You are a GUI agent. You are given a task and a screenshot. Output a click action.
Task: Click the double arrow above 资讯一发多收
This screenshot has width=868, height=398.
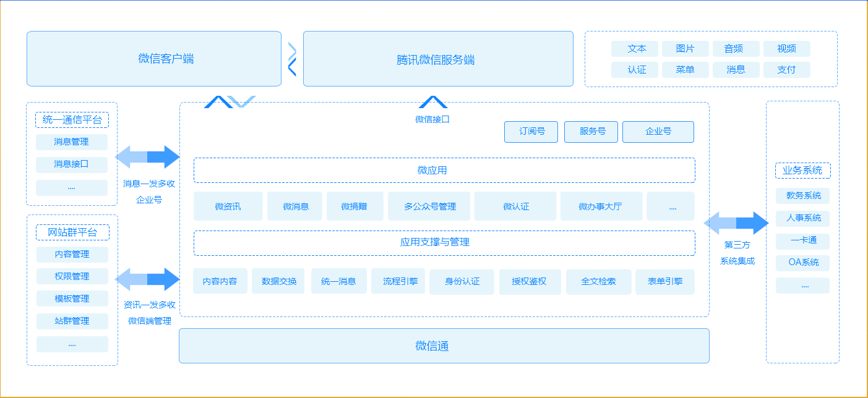pyautogui.click(x=147, y=279)
